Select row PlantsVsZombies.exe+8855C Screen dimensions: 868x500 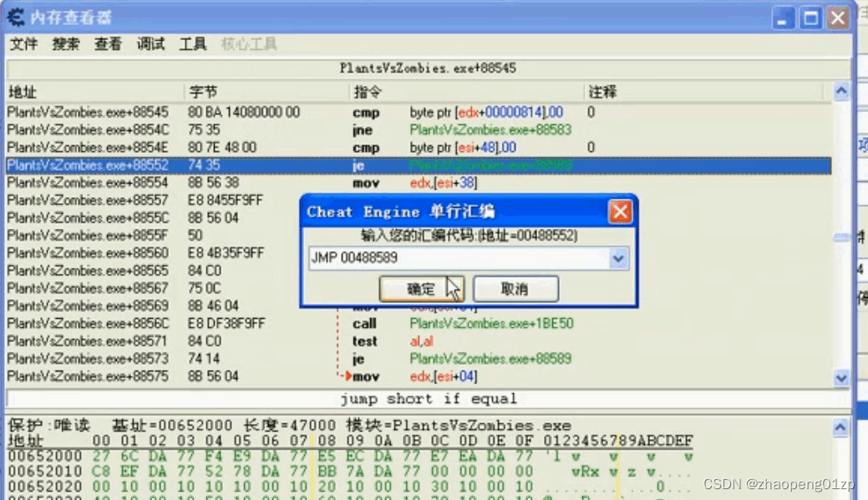(x=152, y=218)
